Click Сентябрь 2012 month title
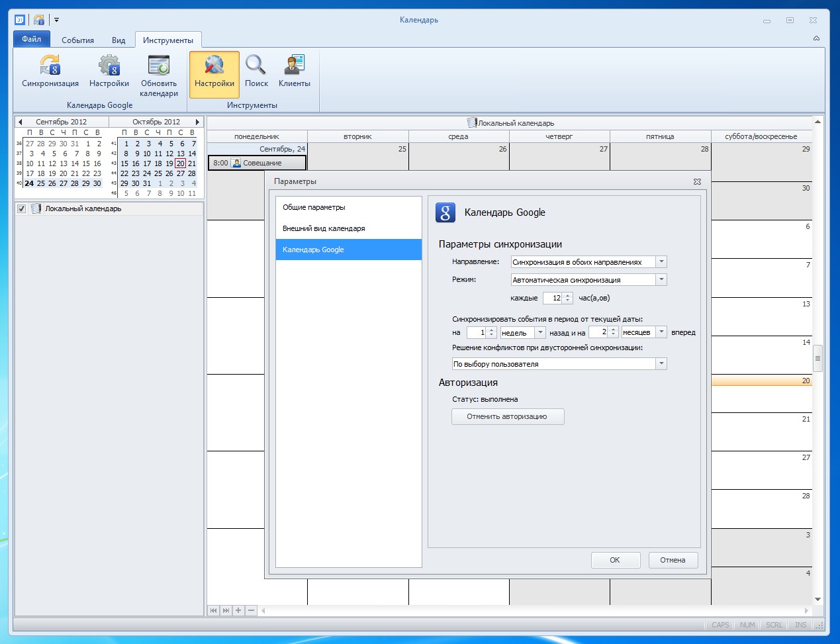This screenshot has width=840, height=644. coord(62,122)
